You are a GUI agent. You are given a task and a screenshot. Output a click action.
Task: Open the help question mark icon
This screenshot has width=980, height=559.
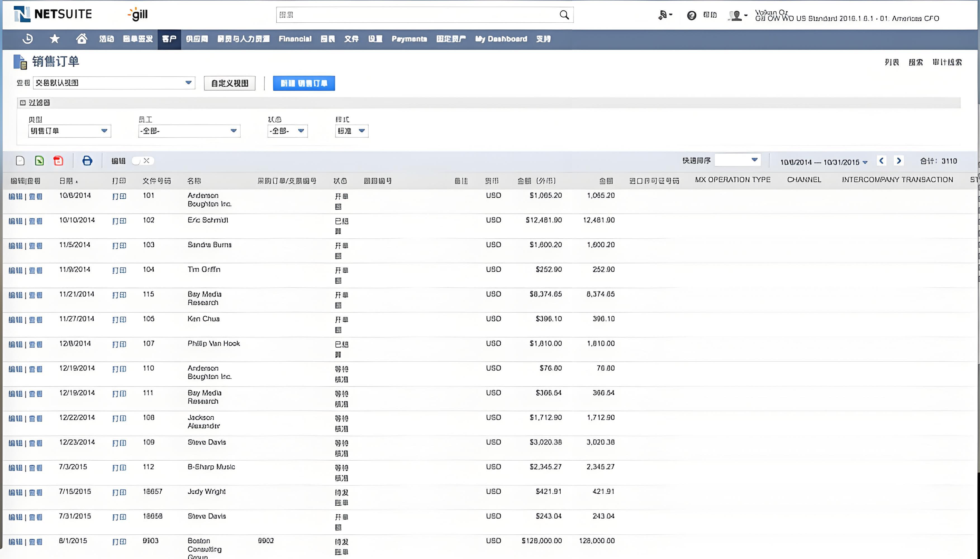691,15
